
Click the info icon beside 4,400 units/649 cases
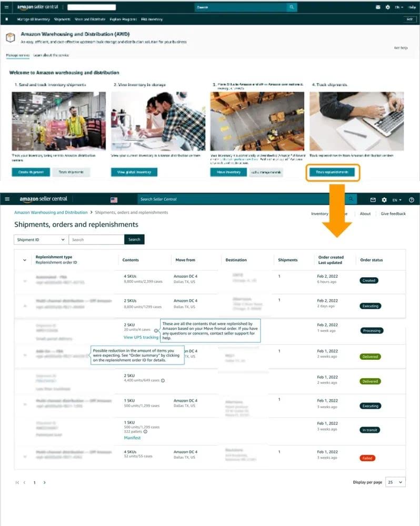pyautogui.click(x=163, y=380)
